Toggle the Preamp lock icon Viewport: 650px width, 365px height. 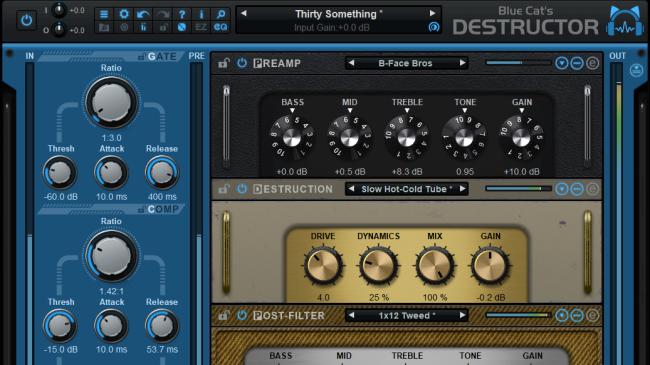[224, 63]
